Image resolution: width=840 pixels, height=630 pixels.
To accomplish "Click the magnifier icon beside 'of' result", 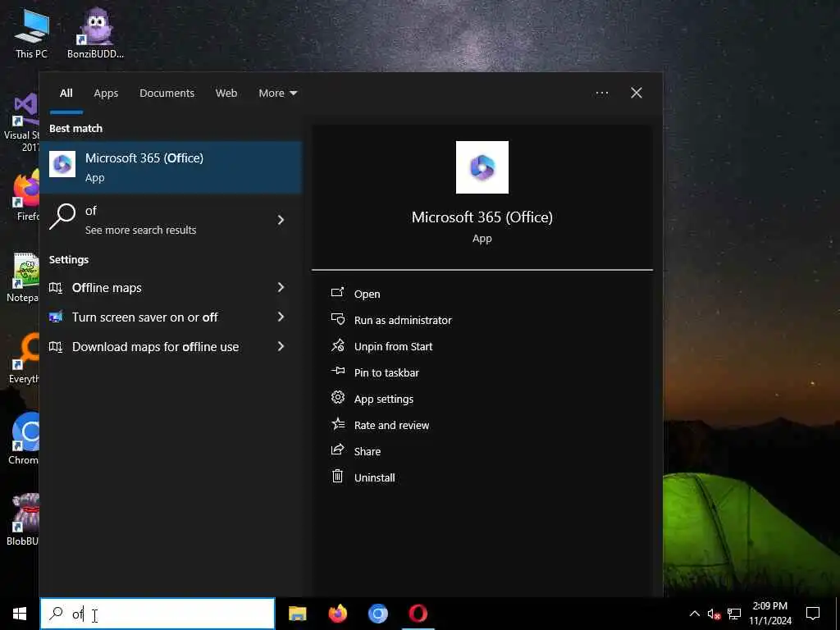I will tap(62, 217).
